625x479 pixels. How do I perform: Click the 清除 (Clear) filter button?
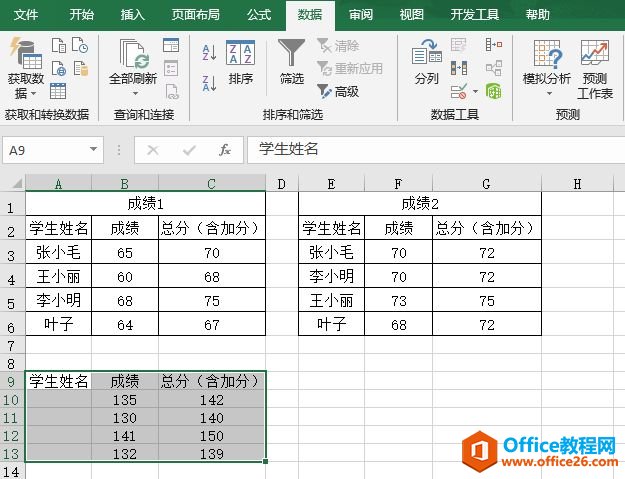(338, 46)
